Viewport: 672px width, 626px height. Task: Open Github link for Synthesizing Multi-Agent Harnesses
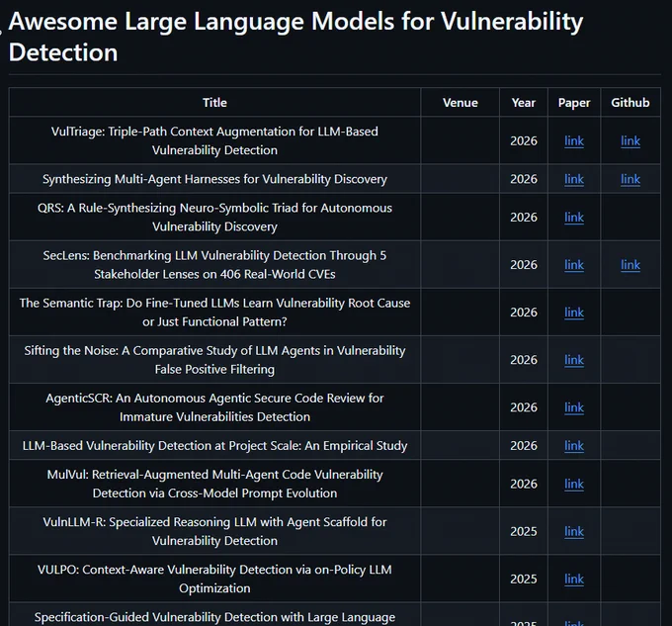point(630,179)
